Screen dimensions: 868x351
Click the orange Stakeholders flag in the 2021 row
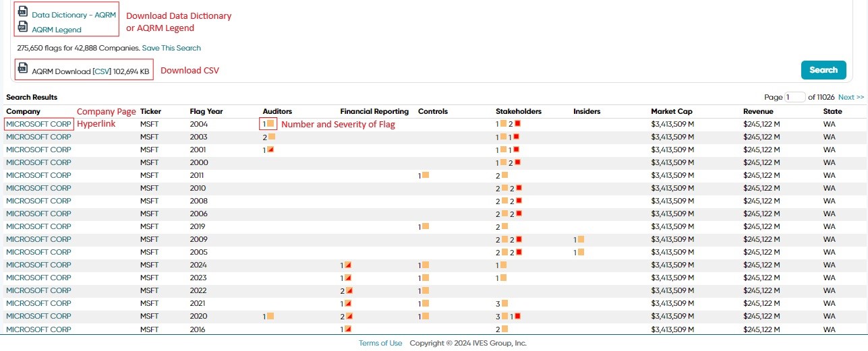tap(504, 303)
